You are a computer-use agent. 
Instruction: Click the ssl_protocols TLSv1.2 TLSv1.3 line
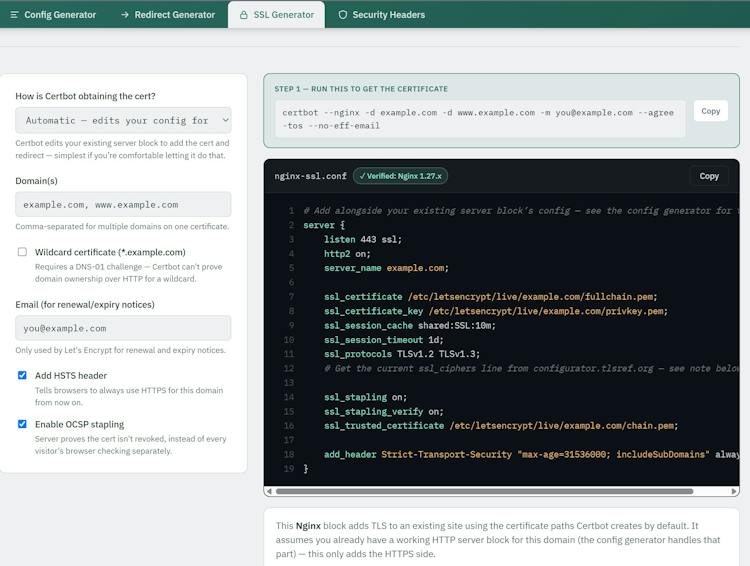[x=402, y=354]
